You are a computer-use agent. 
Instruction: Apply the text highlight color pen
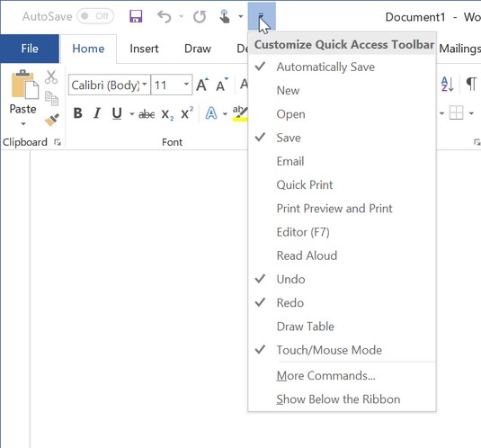coord(240,113)
